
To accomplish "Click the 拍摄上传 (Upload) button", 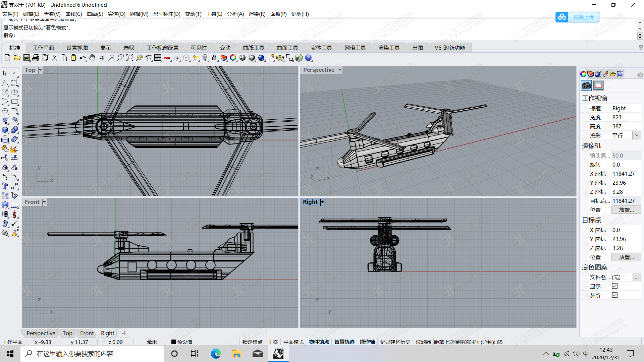I will pyautogui.click(x=577, y=16).
